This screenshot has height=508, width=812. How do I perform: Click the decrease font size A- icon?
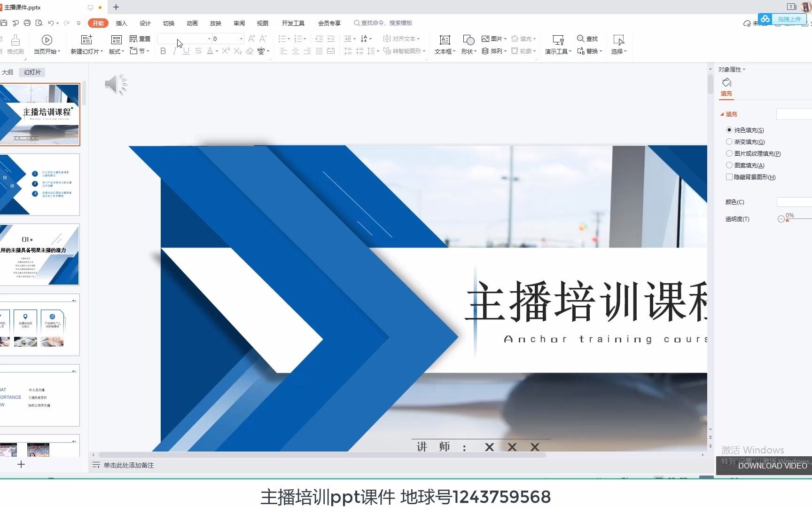pyautogui.click(x=263, y=39)
